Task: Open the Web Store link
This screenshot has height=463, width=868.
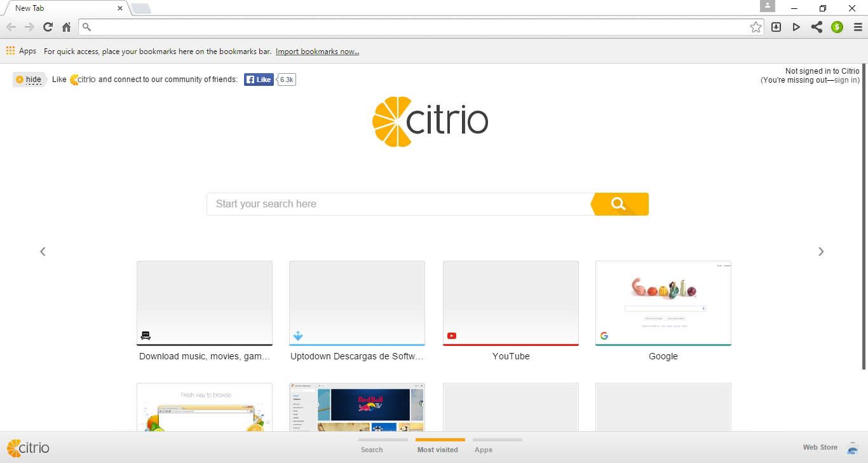Action: click(820, 448)
